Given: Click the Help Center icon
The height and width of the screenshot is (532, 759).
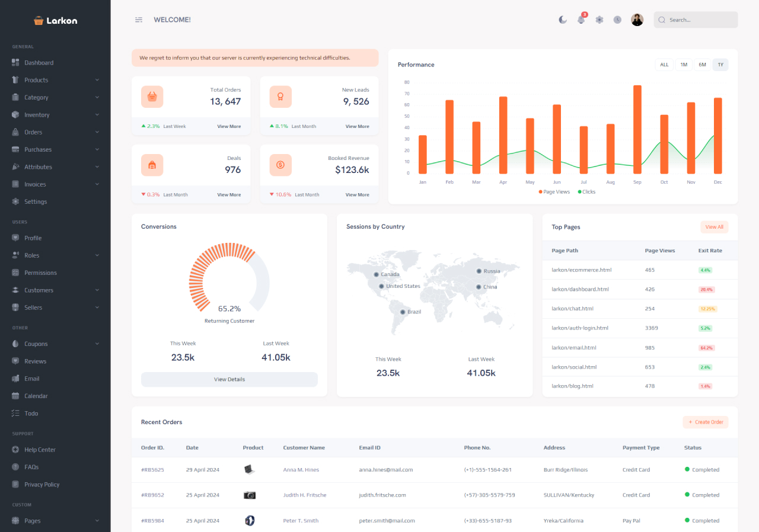Looking at the screenshot, I should coord(15,450).
